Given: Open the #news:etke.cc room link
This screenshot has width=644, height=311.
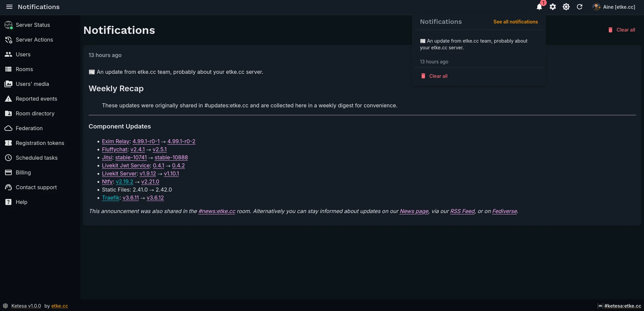Looking at the screenshot, I should coord(217,211).
